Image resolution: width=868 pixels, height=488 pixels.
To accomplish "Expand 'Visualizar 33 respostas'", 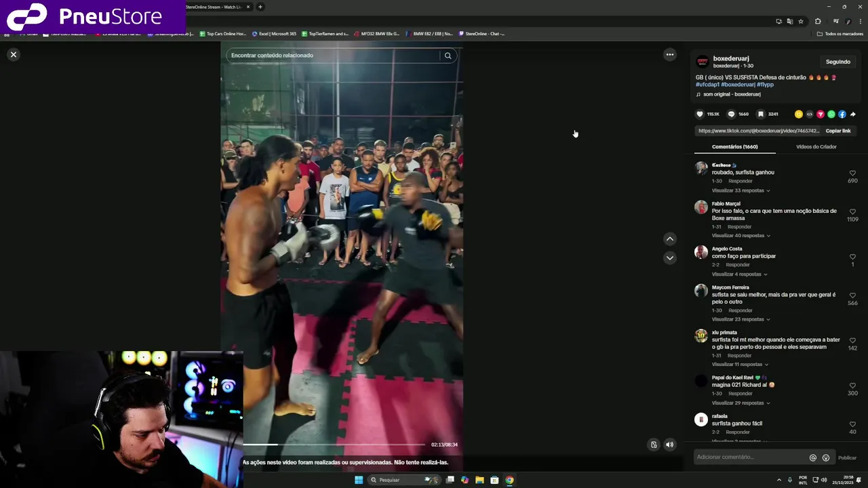I will pyautogui.click(x=741, y=190).
